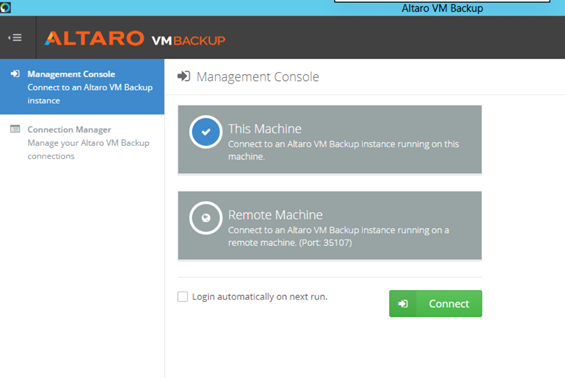Open Management Console in the sidebar
This screenshot has height=378, width=565.
pyautogui.click(x=82, y=87)
